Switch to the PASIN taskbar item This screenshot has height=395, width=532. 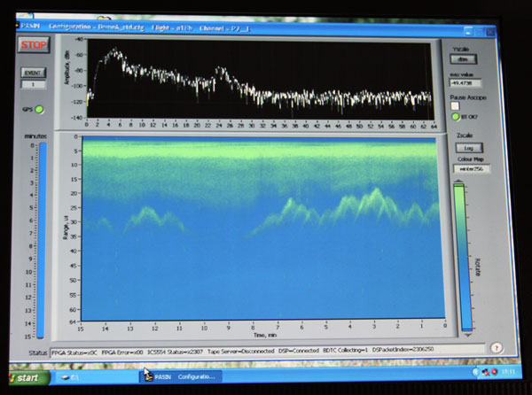click(181, 376)
